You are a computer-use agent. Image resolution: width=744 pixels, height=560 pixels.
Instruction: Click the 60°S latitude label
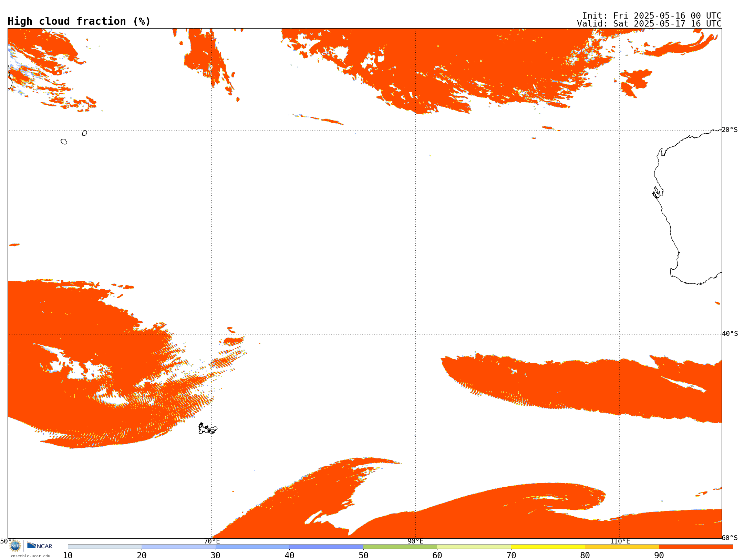click(x=730, y=538)
